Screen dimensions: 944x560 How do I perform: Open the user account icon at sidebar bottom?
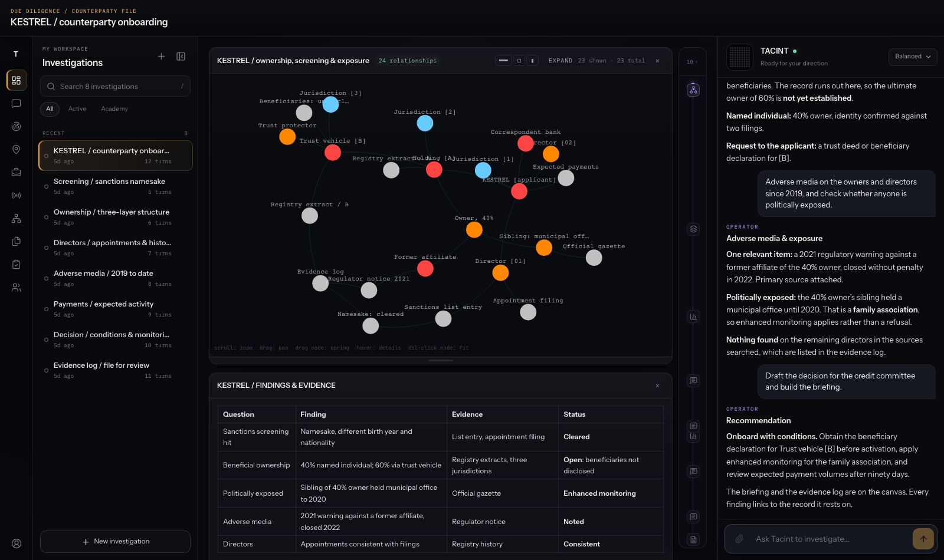(x=17, y=543)
